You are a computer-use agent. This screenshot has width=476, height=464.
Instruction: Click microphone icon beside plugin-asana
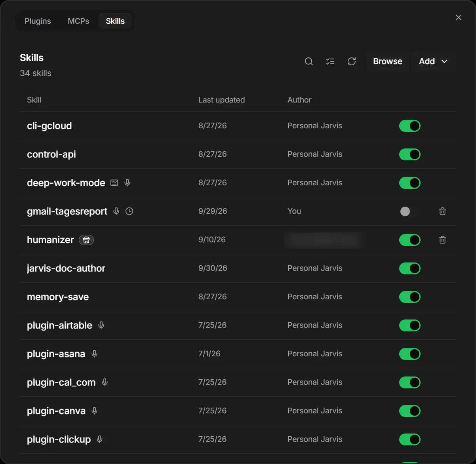(x=94, y=354)
